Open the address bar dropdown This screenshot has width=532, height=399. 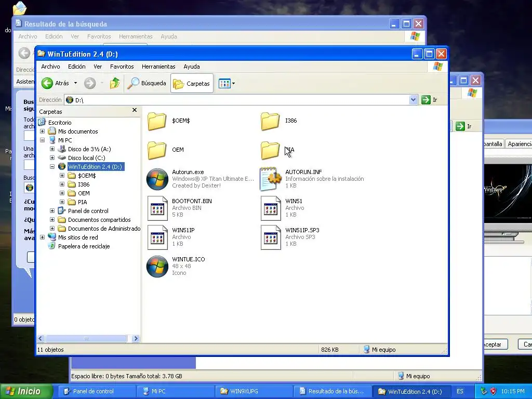pos(413,100)
